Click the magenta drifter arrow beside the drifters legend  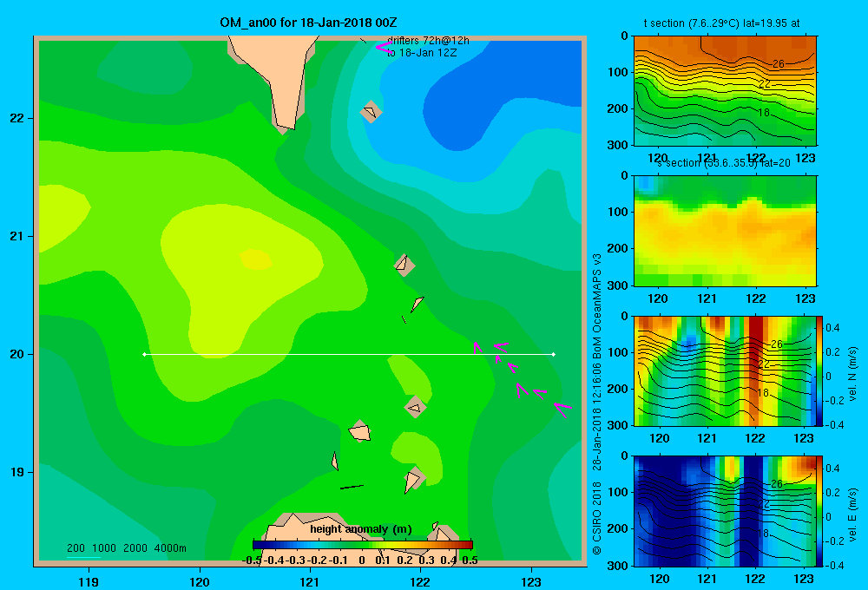pos(383,48)
